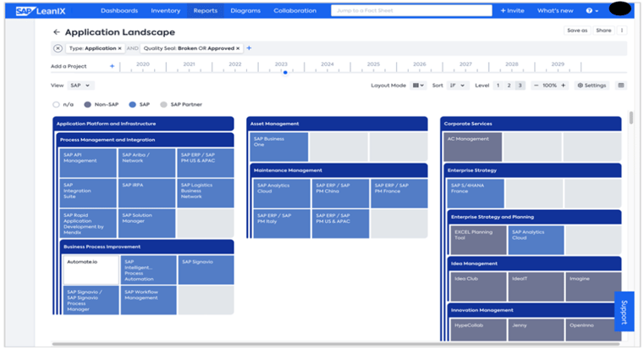Toggle the SAP legend item
The image size is (644, 350).
coord(140,104)
